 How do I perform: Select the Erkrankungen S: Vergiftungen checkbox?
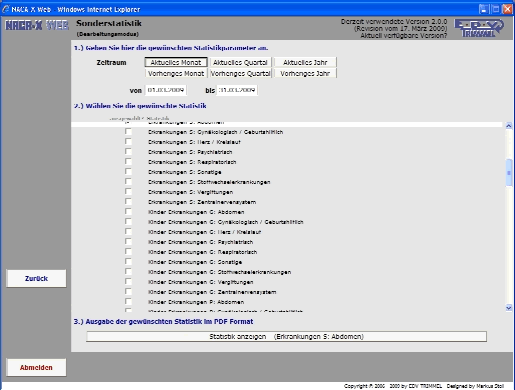click(128, 192)
